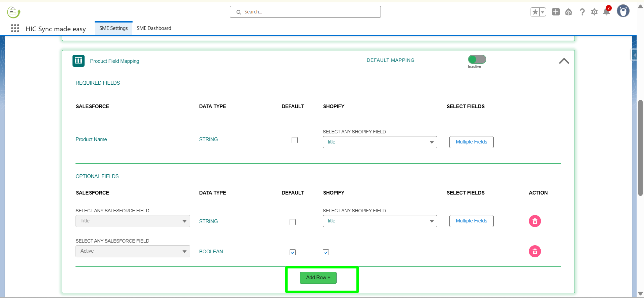Click the Inactive status label
Viewport: 644px width, 298px height.
(x=475, y=67)
